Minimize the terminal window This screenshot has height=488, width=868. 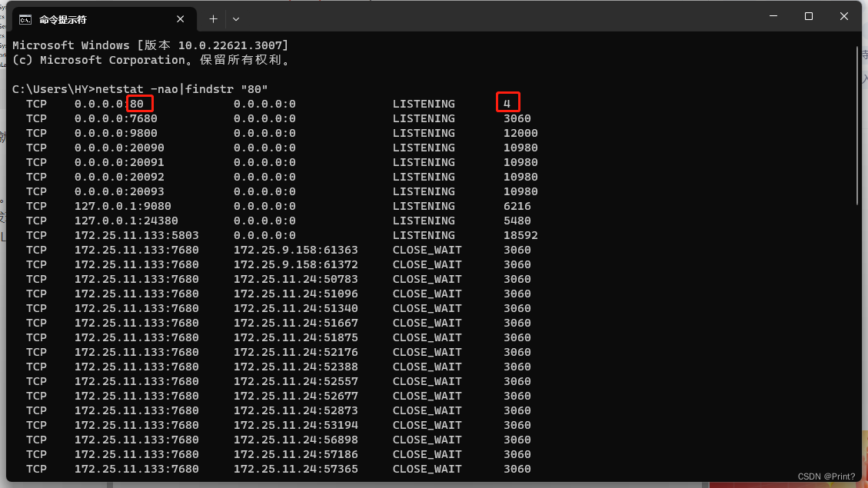pos(773,16)
